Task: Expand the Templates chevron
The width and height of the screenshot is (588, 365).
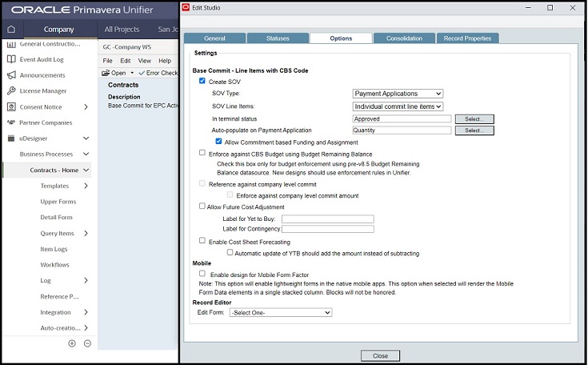Action: [x=86, y=186]
